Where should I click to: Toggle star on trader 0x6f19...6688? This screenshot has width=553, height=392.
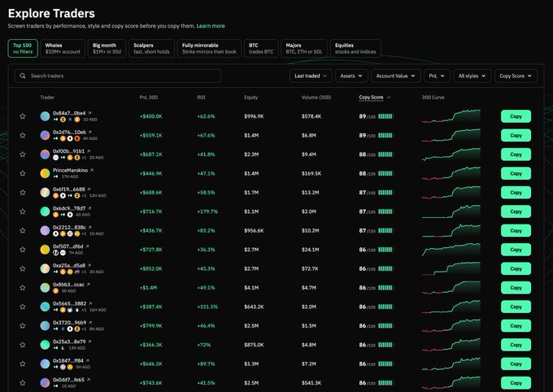[x=23, y=192]
